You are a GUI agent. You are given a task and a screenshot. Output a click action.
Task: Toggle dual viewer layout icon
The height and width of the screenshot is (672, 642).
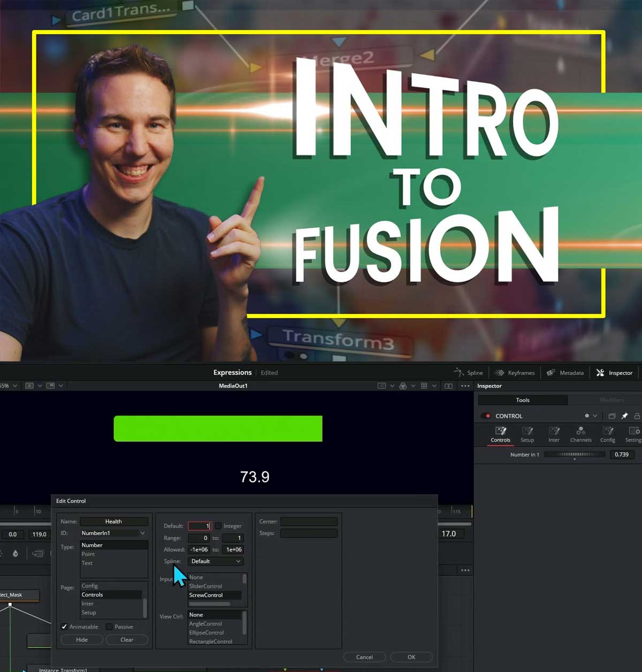448,385
